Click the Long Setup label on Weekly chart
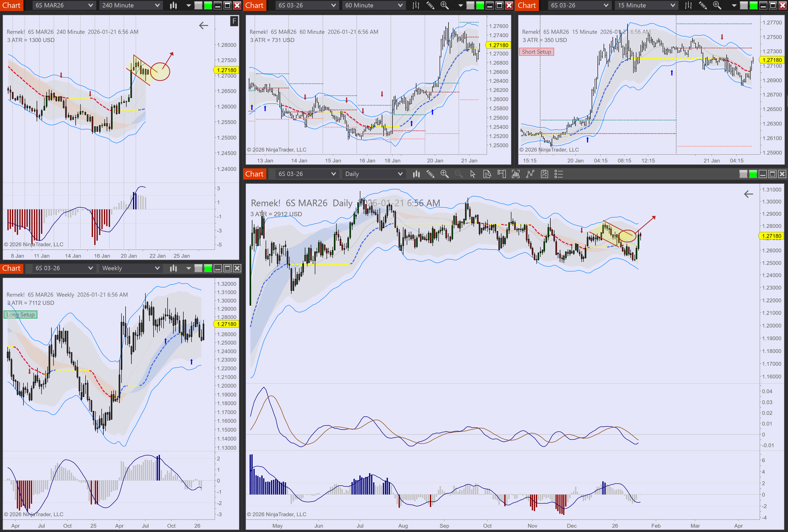 point(20,314)
